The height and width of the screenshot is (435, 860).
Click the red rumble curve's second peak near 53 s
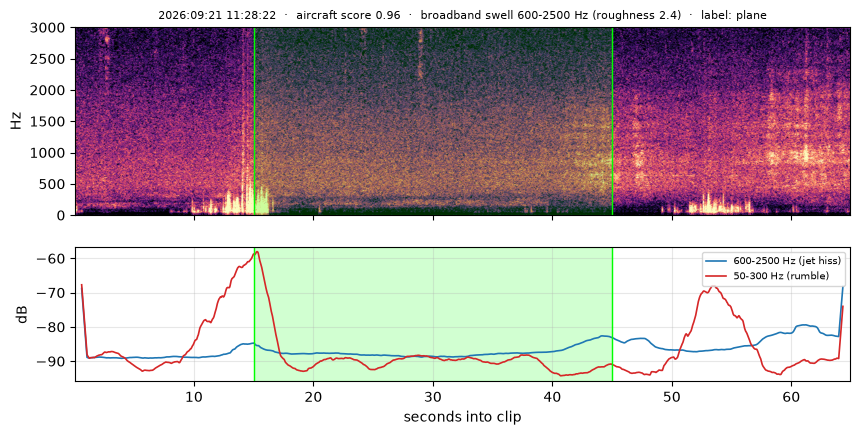[712, 287]
